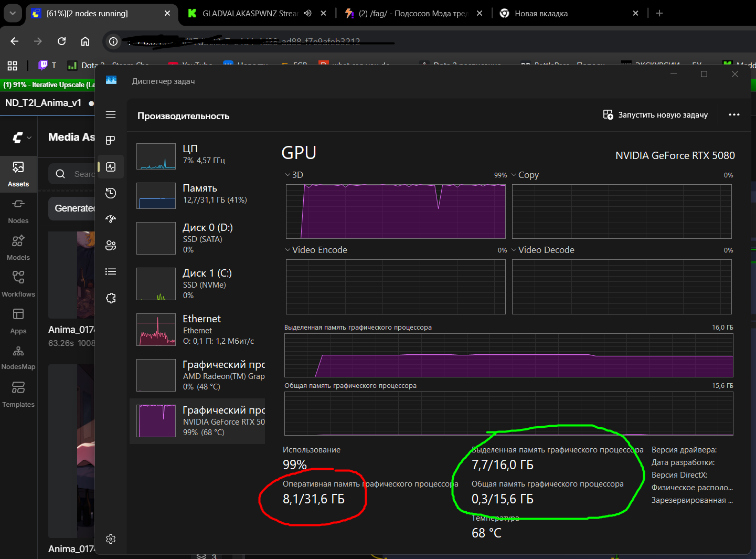This screenshot has width=756, height=559.
Task: Click 'Запустить новую задачу' button
Action: [656, 114]
